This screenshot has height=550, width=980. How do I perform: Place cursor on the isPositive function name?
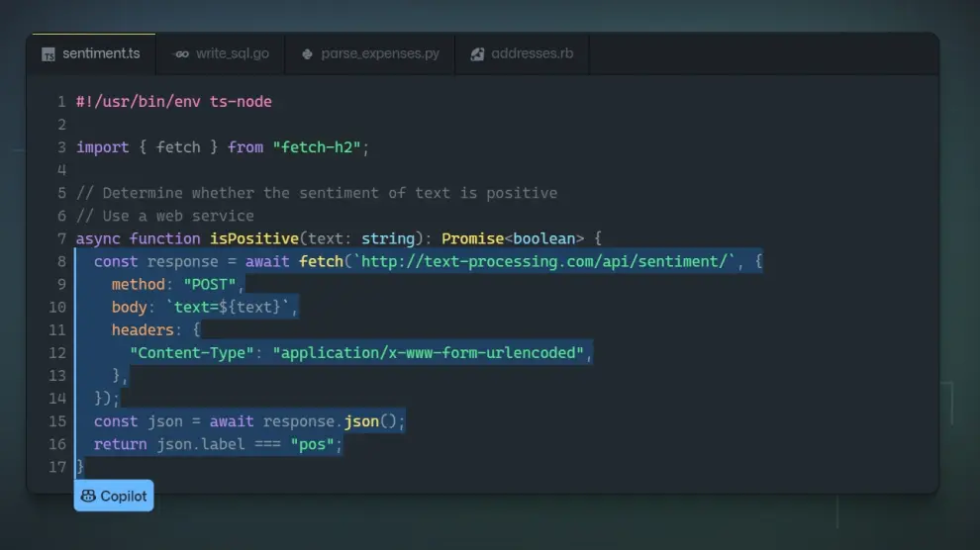point(253,238)
